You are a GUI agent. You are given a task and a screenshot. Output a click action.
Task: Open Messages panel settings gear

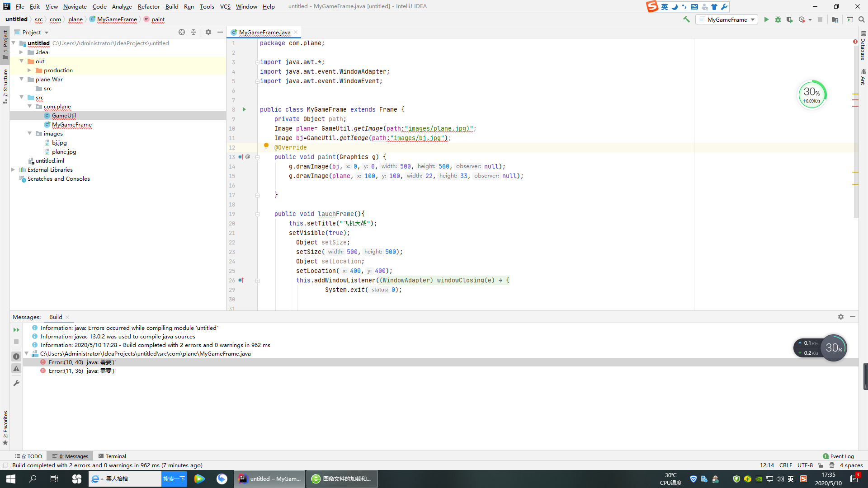[x=841, y=317]
